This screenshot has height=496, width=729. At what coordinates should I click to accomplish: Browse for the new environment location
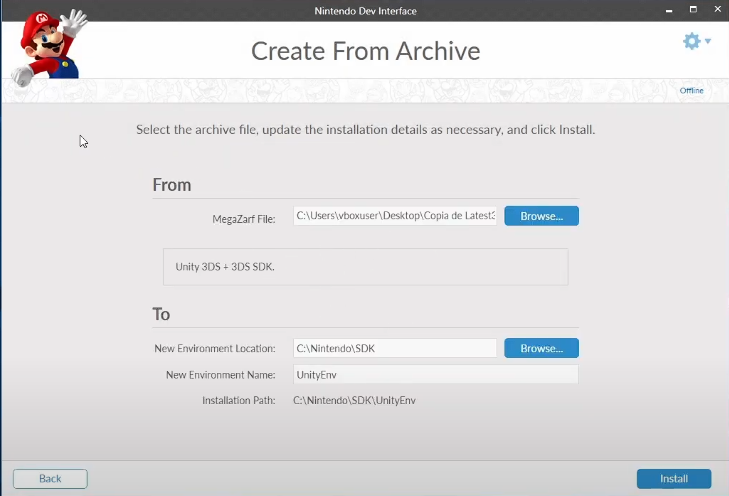(541, 349)
